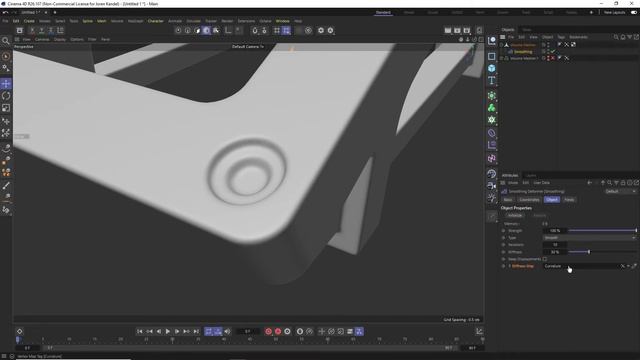Switch to the Standard layout tab
Screen dimensions: 640x360
[x=383, y=12]
